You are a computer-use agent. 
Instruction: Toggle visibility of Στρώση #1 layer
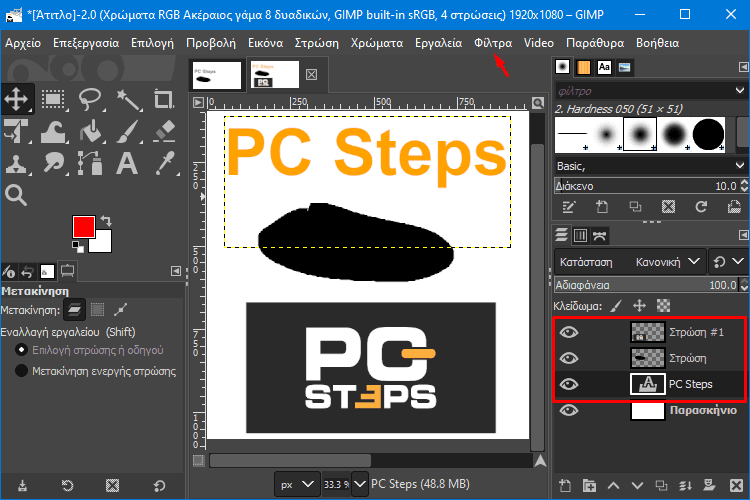click(x=569, y=332)
